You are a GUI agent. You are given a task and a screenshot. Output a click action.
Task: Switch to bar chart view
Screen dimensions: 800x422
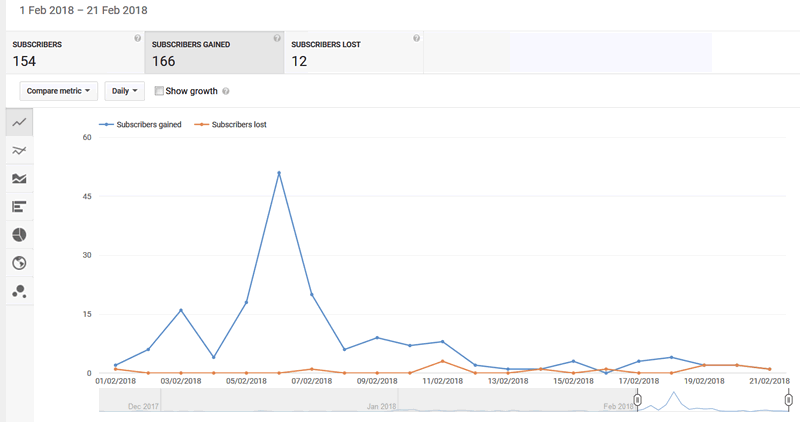click(x=19, y=206)
